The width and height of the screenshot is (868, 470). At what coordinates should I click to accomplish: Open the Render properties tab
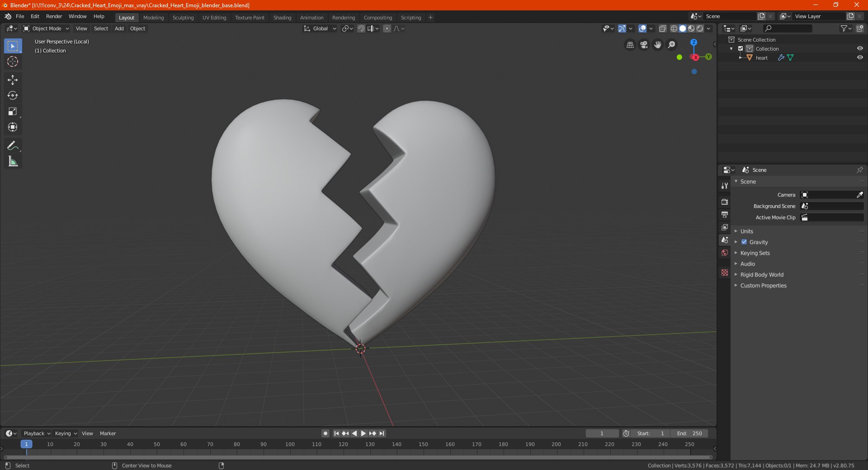coord(725,202)
